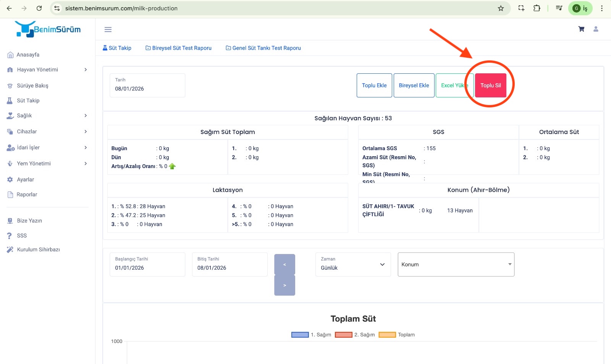This screenshot has height=364, width=611.
Task: Expand the Hayvan Yönetimi submenu chevron
Action: [x=86, y=70]
